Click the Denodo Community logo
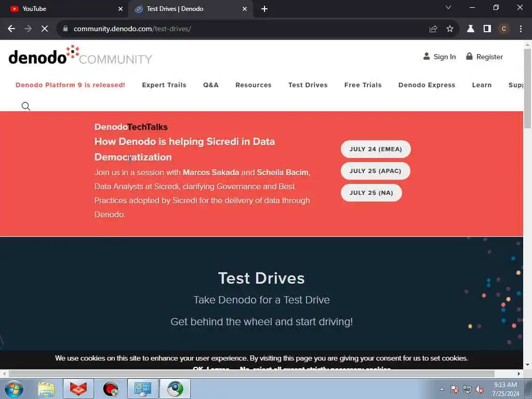This screenshot has height=399, width=532. point(81,55)
